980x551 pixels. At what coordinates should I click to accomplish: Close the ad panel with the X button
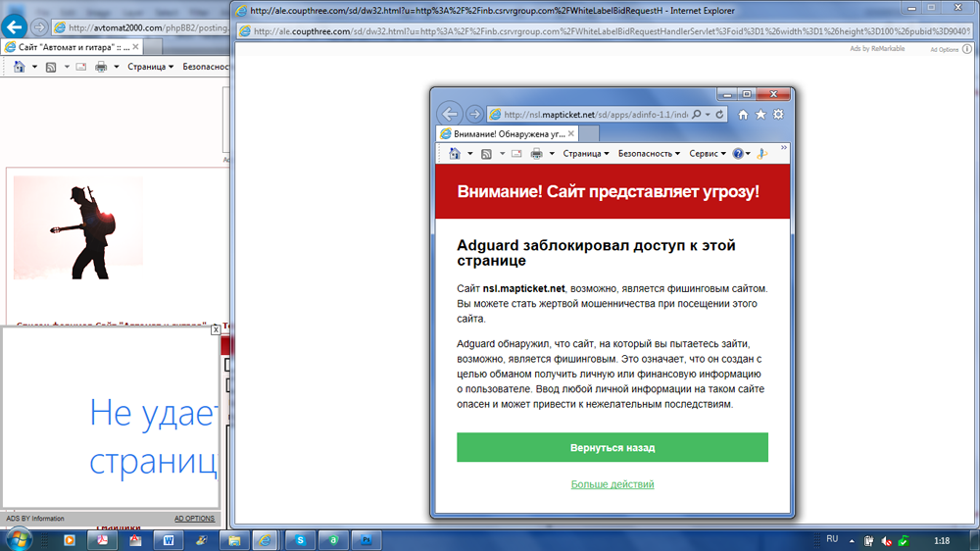coord(216,330)
